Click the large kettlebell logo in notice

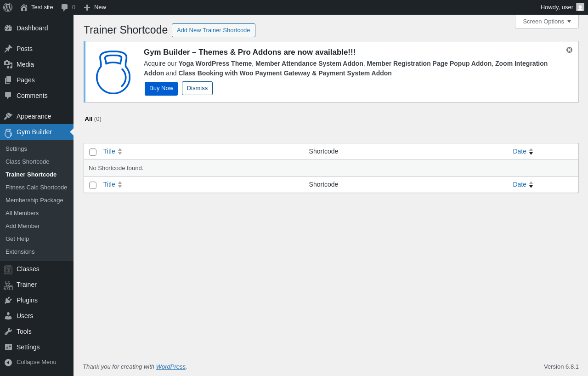[113, 72]
